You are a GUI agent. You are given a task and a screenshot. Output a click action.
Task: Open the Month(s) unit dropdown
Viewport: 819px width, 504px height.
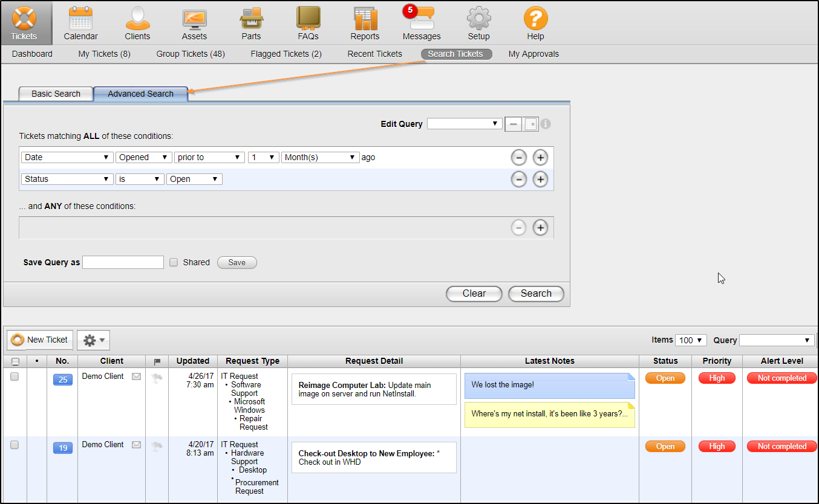pos(321,157)
